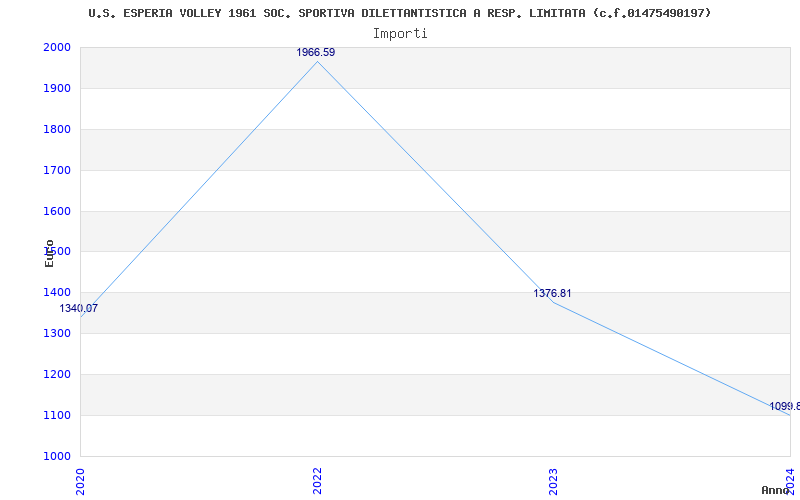
Task: Click y-axis tick 1400
Action: tap(57, 292)
